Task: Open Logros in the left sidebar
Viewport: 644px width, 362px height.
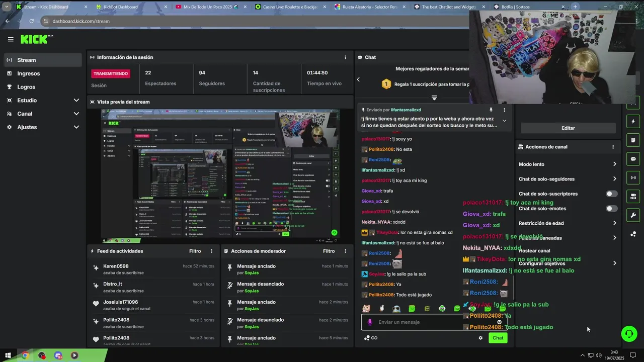Action: pos(42,87)
